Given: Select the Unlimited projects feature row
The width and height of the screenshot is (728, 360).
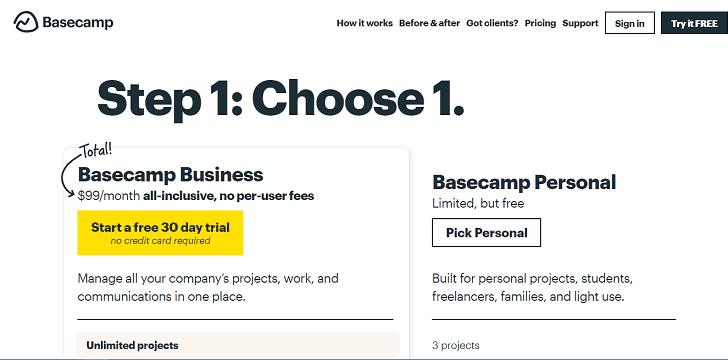Looking at the screenshot, I should [237, 345].
